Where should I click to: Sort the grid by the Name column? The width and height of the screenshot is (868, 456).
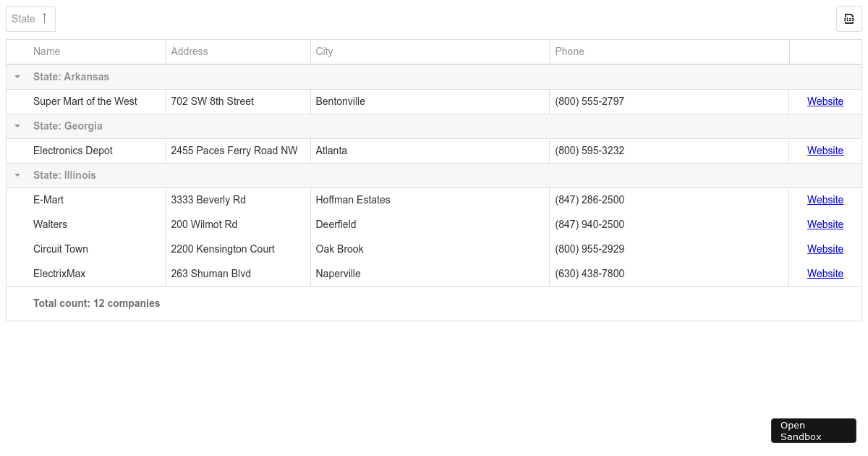[x=46, y=51]
